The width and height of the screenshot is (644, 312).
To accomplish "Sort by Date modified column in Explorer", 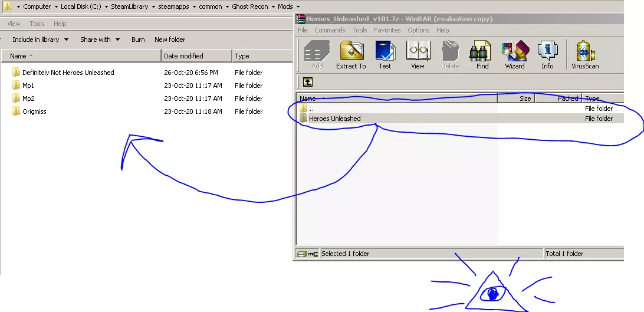I will click(x=197, y=56).
